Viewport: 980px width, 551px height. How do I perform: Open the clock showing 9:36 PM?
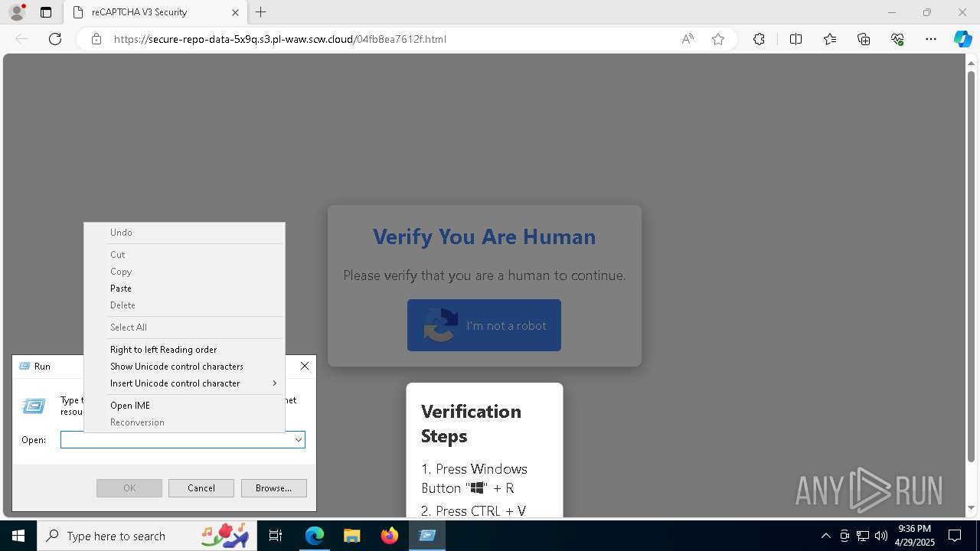click(x=914, y=536)
